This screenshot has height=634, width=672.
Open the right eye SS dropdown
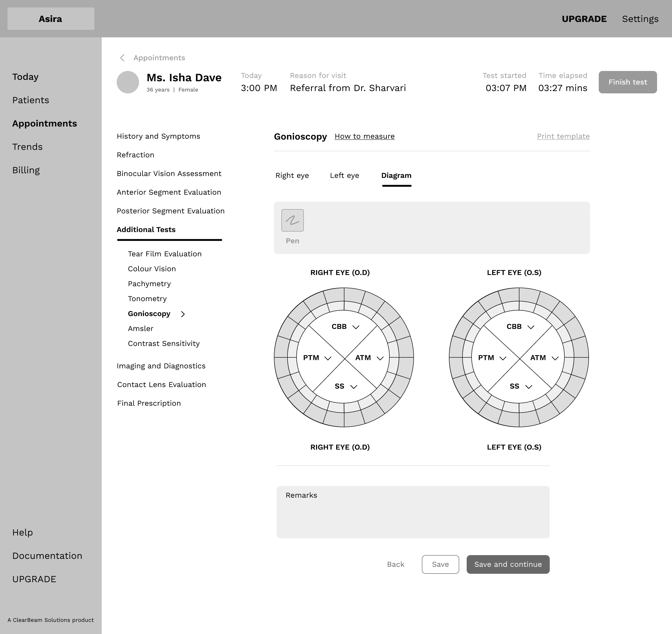click(353, 387)
